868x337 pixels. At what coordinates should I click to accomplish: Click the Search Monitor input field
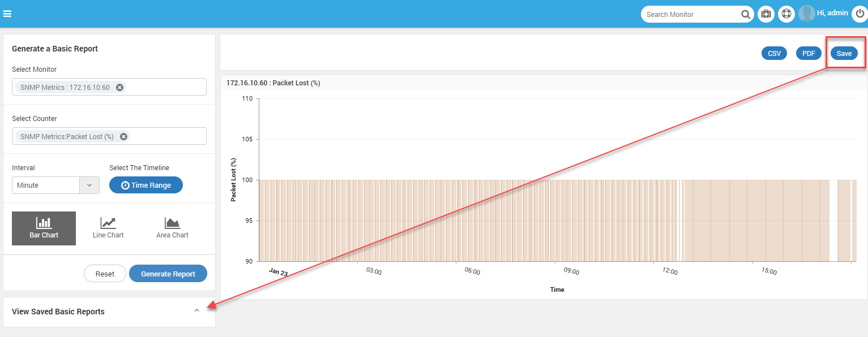tap(692, 15)
